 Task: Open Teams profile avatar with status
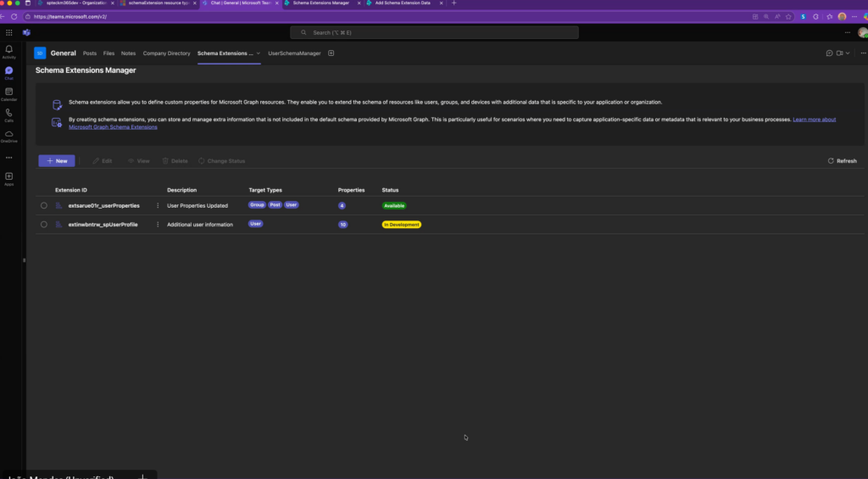862,33
